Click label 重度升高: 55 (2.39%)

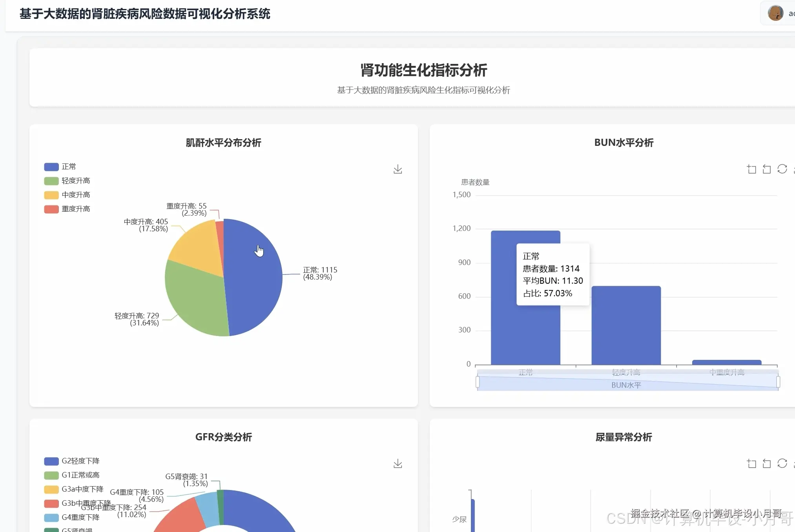tap(186, 209)
